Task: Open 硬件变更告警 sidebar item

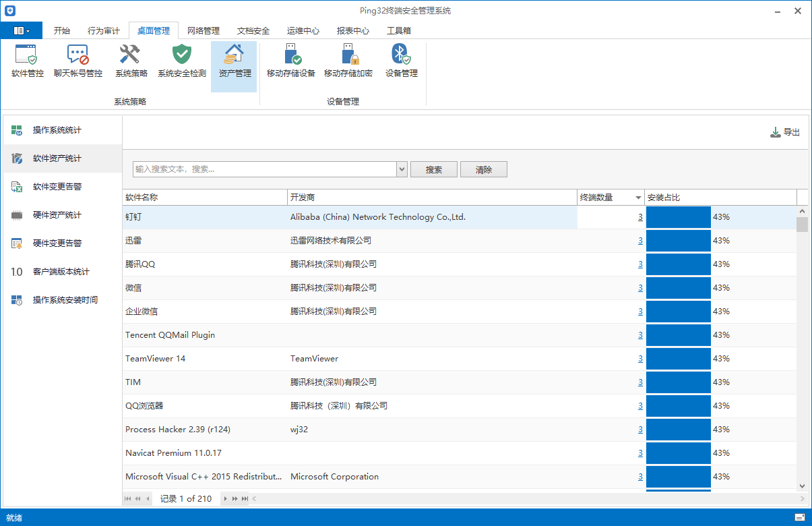Action: [x=63, y=243]
